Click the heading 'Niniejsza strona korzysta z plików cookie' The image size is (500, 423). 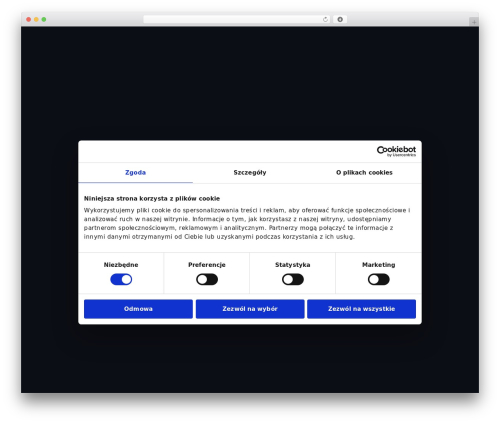(x=152, y=199)
